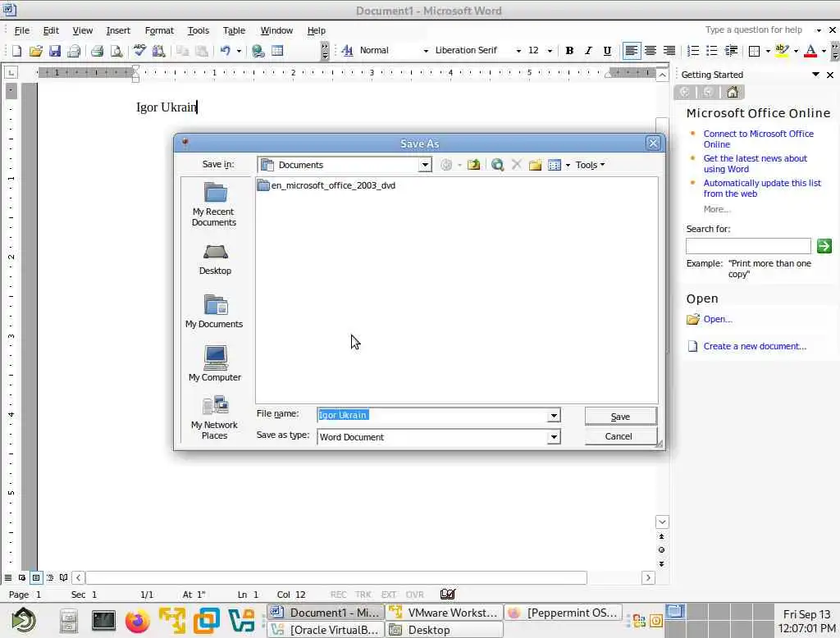Open Print Preview from the toolbar

[x=116, y=51]
